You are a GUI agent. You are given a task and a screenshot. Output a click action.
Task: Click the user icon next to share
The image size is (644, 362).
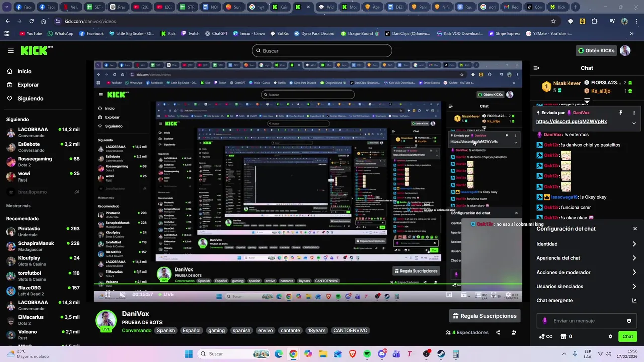pos(514,332)
